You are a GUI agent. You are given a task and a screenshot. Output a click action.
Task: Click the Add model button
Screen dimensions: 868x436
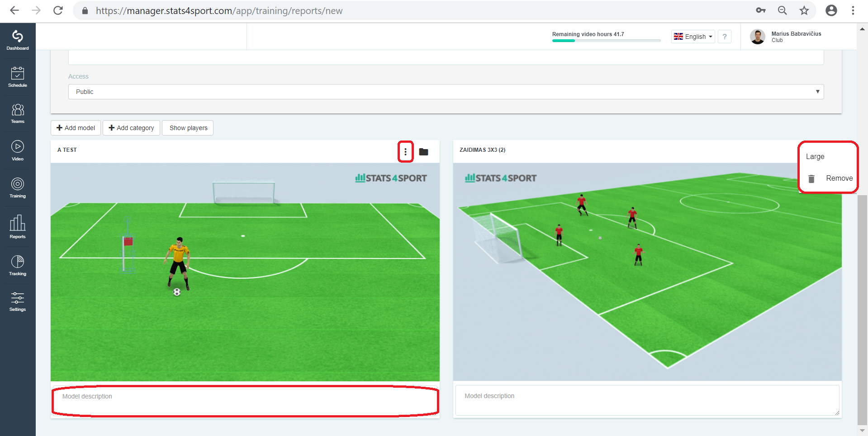(76, 128)
